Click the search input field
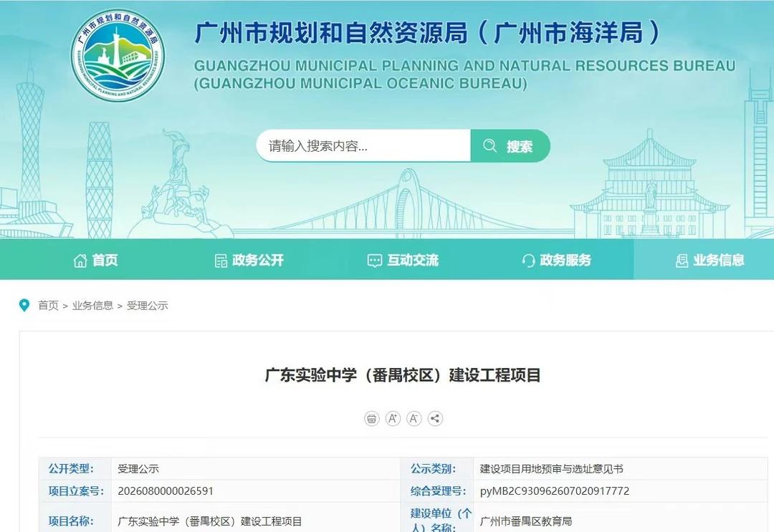The height and width of the screenshot is (532, 774). (363, 146)
